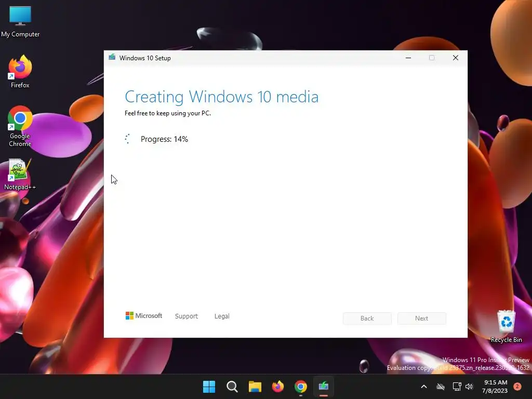Viewport: 532px width, 399px height.
Task: Select the Notepad++ desktop shortcut
Action: point(20,175)
